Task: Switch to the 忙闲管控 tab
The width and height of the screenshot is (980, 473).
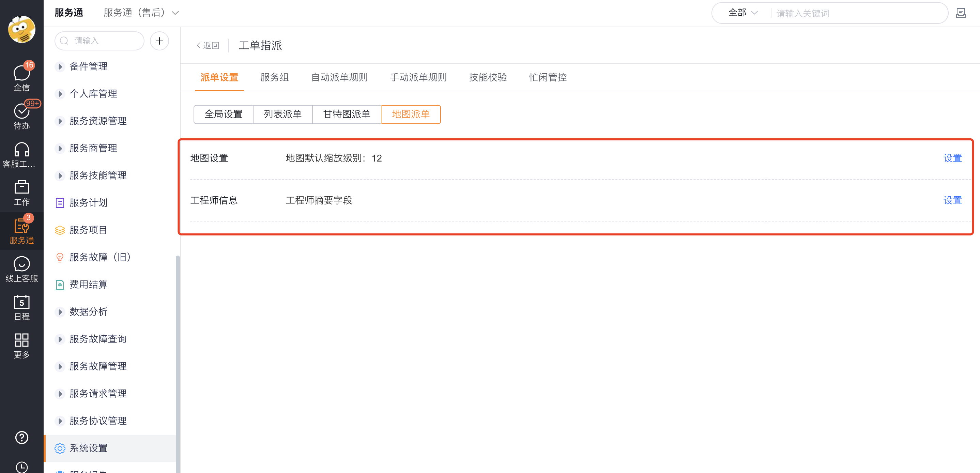Action: click(548, 77)
